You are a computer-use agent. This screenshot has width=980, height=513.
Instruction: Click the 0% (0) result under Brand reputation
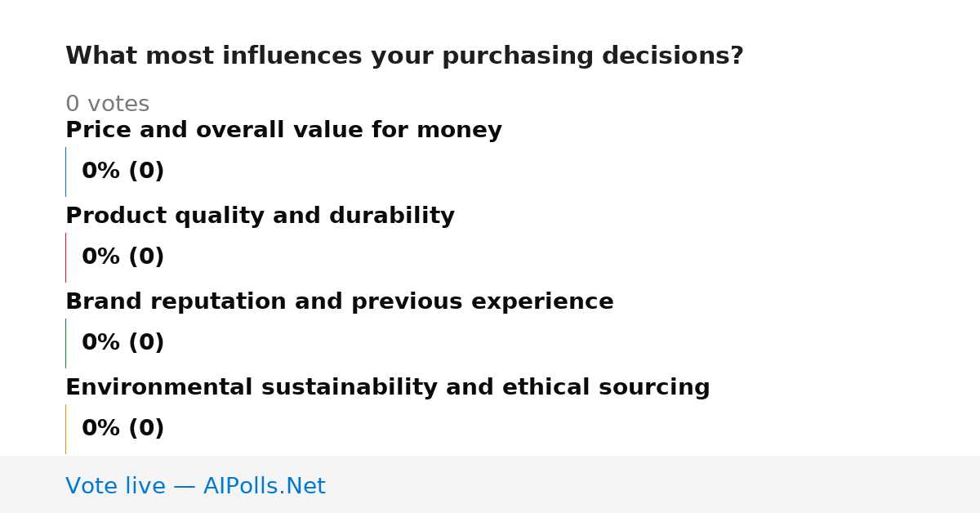click(x=122, y=343)
